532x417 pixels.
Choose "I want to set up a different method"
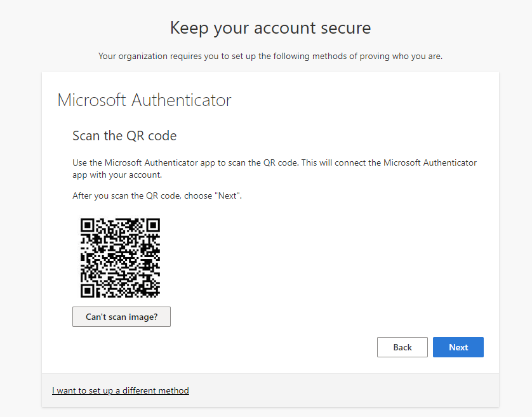(121, 390)
